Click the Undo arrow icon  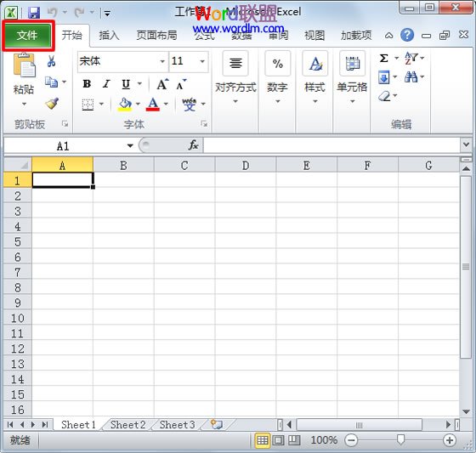point(52,13)
